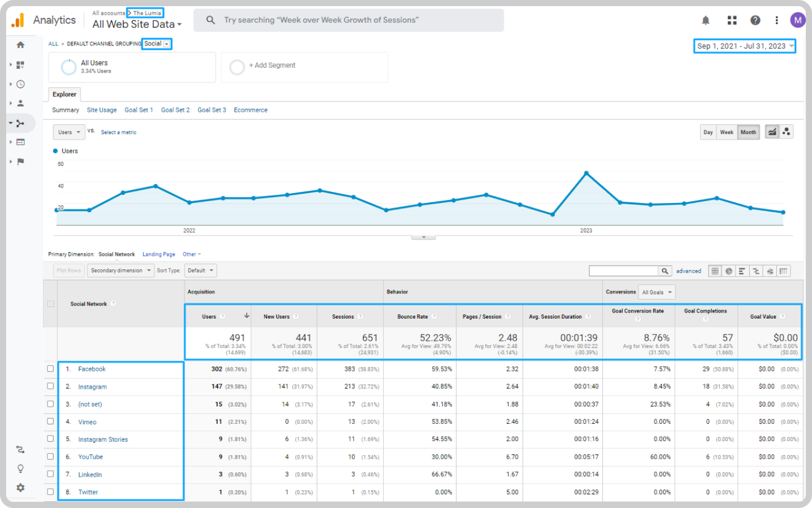Select pie chart table view icon
The image size is (812, 508).
pyautogui.click(x=729, y=271)
